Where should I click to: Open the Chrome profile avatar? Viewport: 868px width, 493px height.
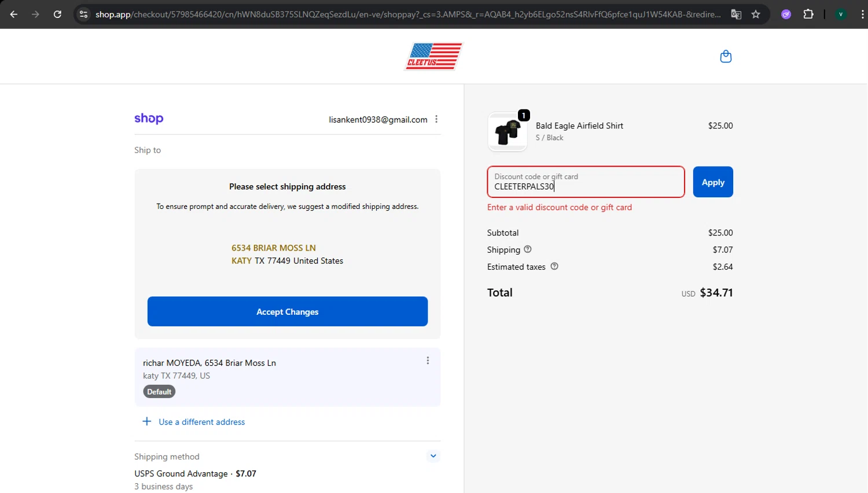[841, 14]
